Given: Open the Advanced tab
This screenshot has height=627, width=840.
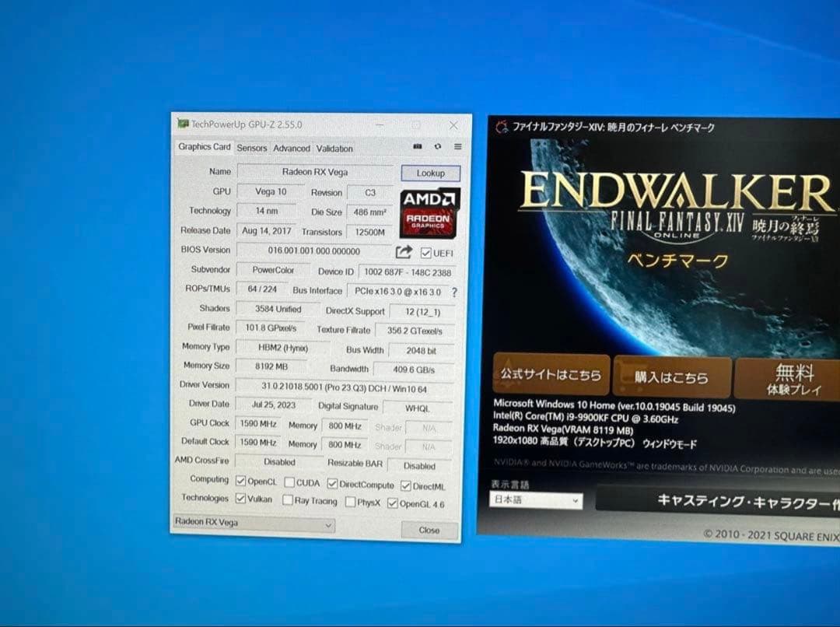Looking at the screenshot, I should [x=292, y=148].
